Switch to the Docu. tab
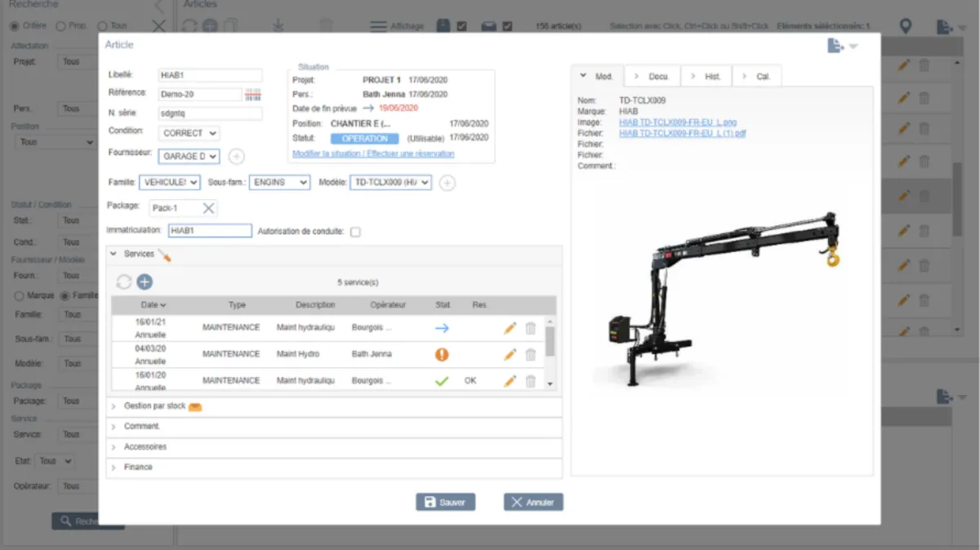 (x=653, y=77)
